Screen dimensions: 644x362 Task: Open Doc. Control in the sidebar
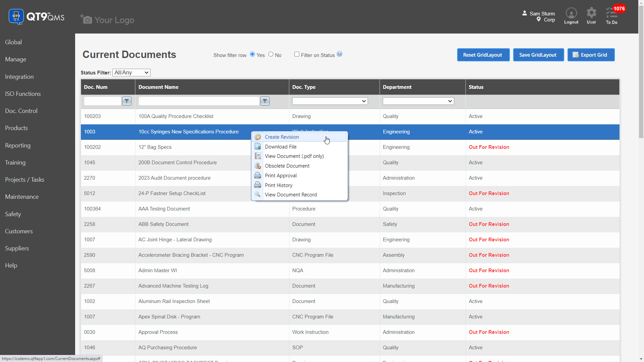click(x=21, y=111)
